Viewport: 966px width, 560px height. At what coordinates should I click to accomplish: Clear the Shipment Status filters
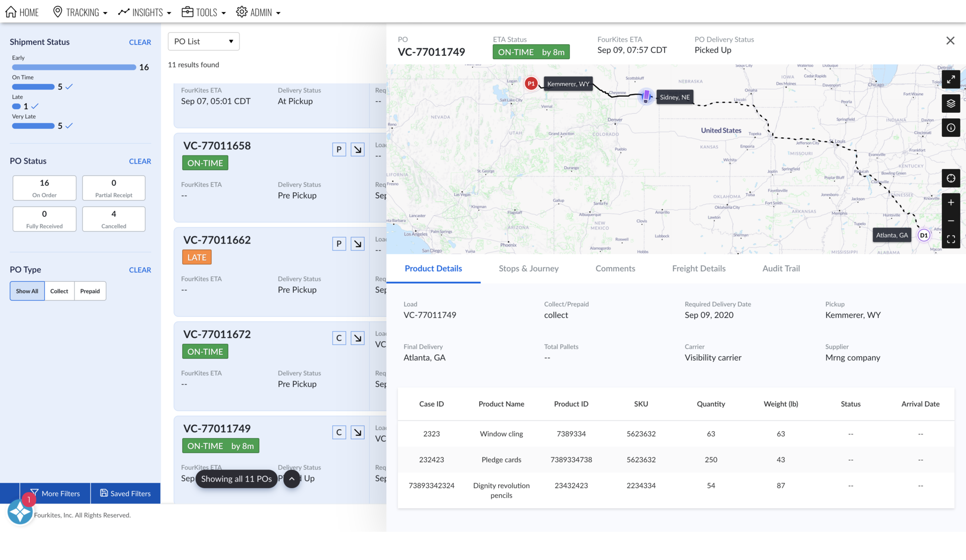pos(140,42)
